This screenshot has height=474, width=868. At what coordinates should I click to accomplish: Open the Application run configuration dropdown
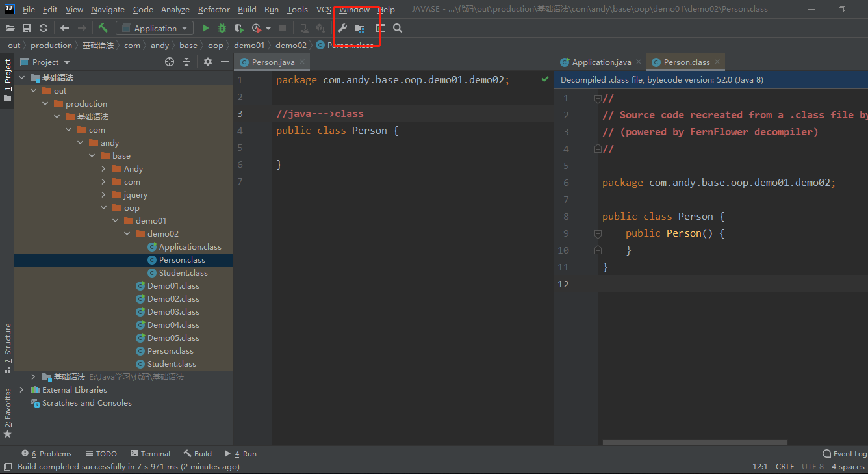coord(154,28)
